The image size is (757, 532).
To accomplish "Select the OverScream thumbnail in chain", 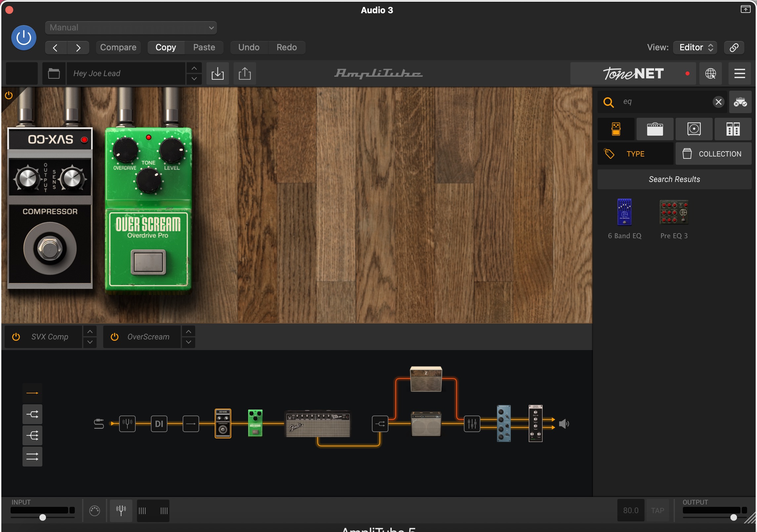I will tap(255, 423).
